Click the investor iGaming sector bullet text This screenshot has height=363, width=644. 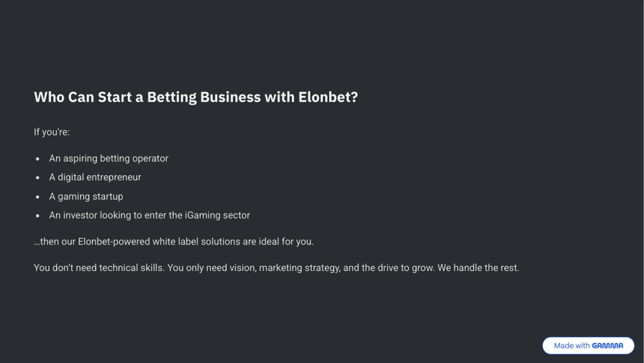(x=149, y=215)
